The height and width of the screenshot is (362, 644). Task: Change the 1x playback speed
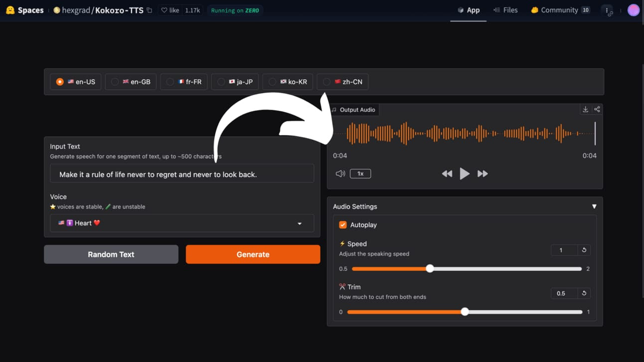point(360,174)
